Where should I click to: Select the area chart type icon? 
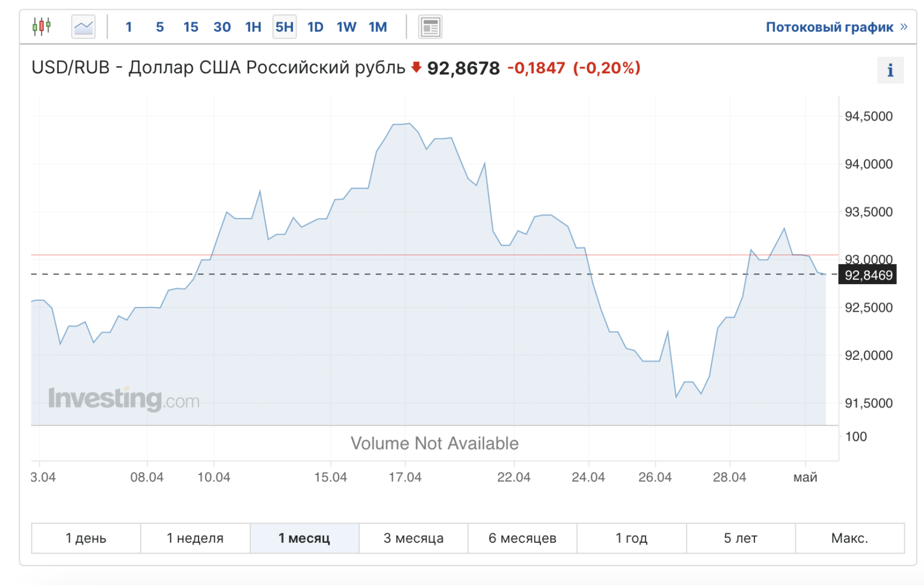pos(83,27)
